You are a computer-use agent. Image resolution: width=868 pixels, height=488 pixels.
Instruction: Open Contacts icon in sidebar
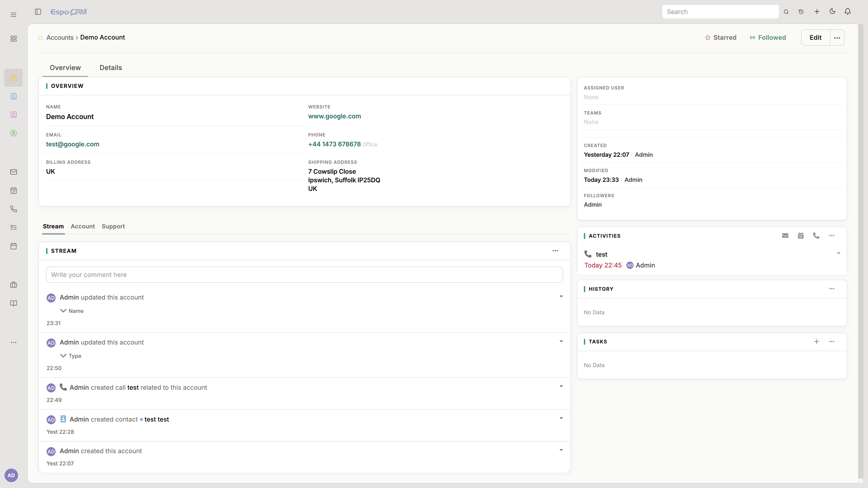tap(14, 96)
